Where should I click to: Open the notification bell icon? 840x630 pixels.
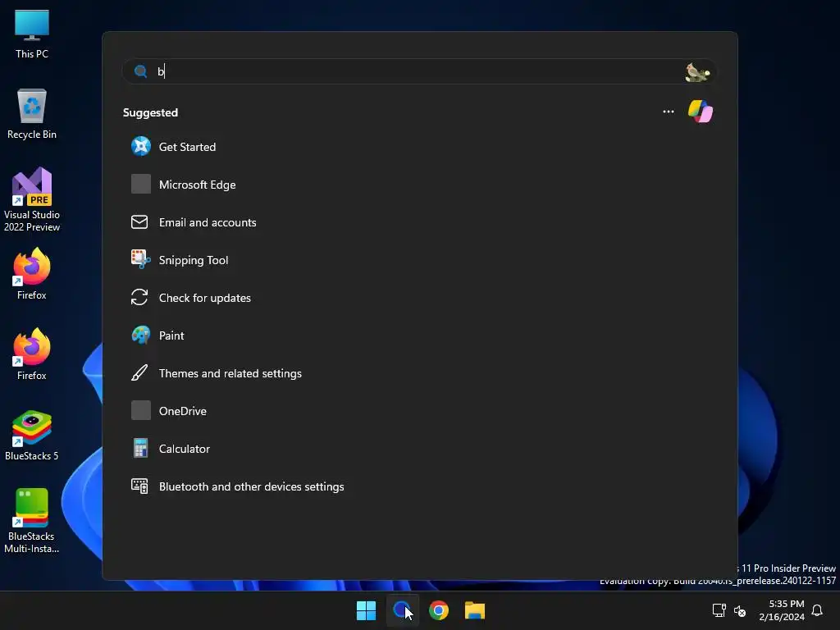pos(817,610)
